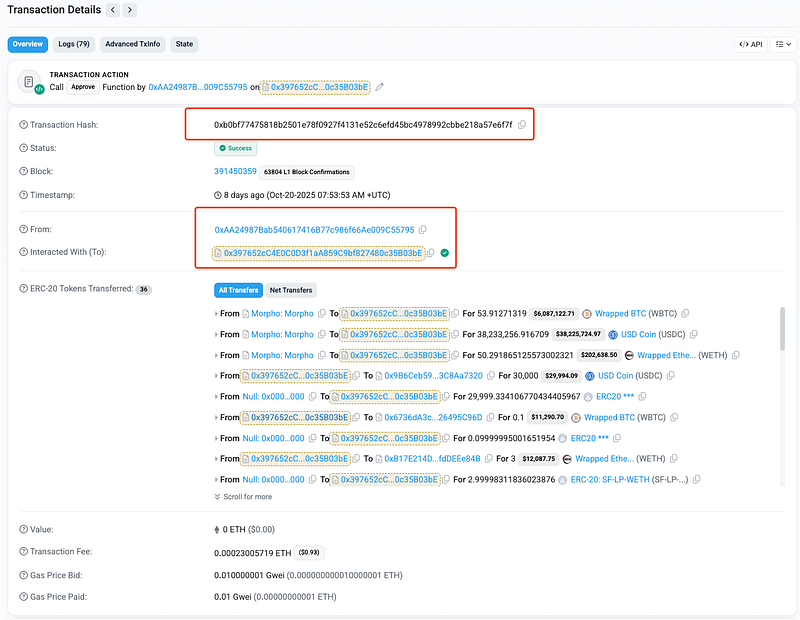Copy the transaction hash to clipboard
The height and width of the screenshot is (620, 800).
click(x=522, y=125)
